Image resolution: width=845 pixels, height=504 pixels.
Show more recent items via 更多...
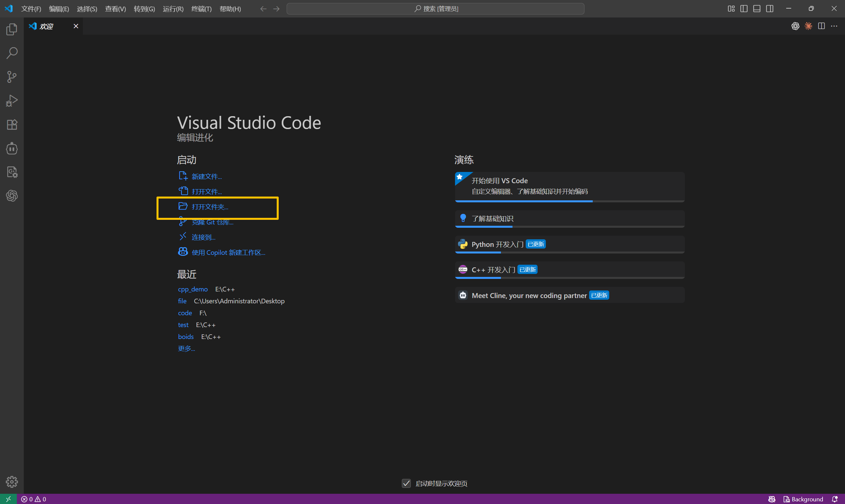187,349
